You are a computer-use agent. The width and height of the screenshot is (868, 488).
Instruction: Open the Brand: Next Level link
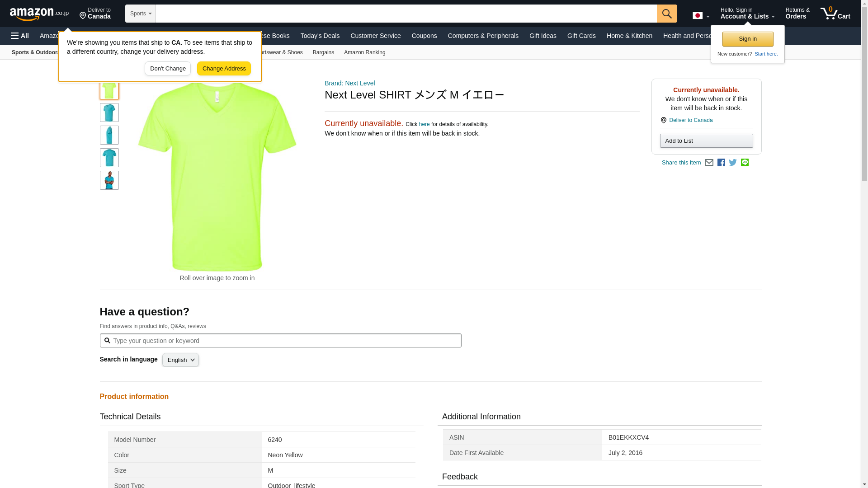[x=349, y=83]
